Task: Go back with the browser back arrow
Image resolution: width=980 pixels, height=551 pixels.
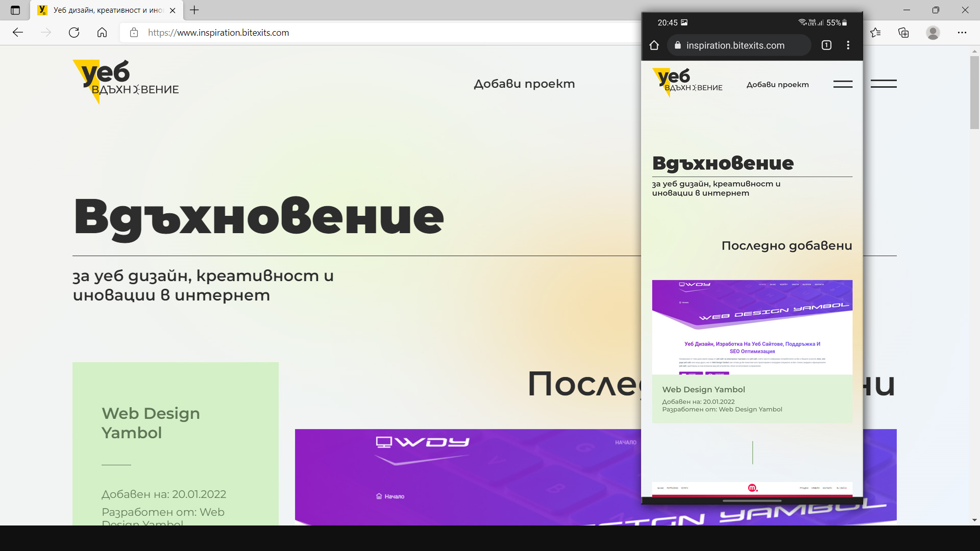Action: (18, 33)
